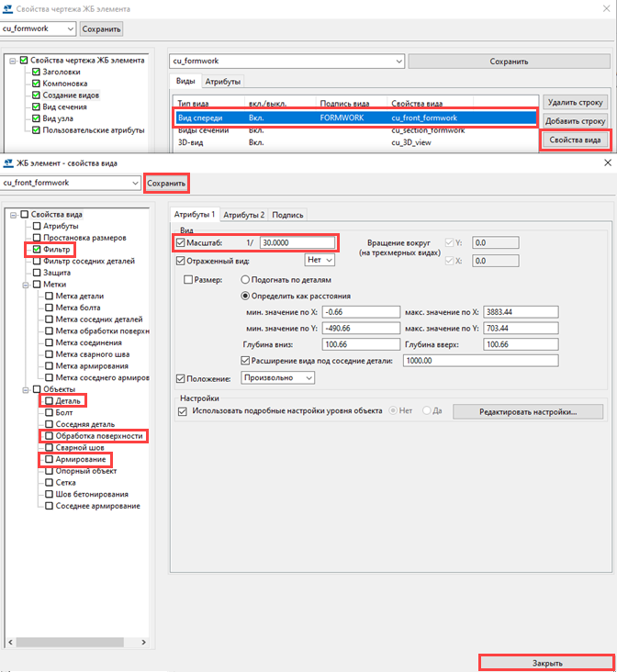The image size is (617, 672).
Task: Select the Подогнать по деталям radio button
Action: 246,279
